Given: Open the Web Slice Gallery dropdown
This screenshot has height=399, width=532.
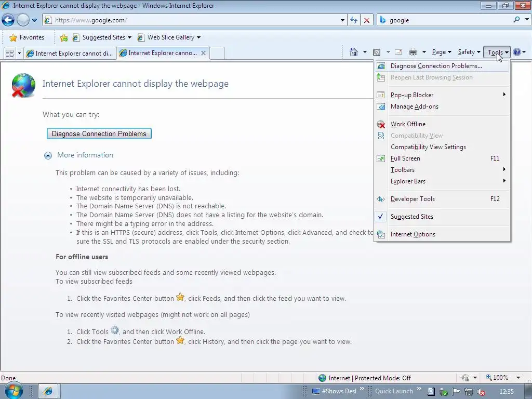Looking at the screenshot, I should (168, 37).
